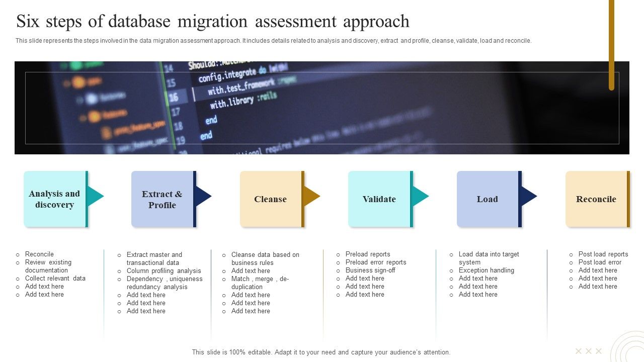Image resolution: width=644 pixels, height=362 pixels.
Task: Click 'Post load reports' bullet
Action: (x=603, y=254)
